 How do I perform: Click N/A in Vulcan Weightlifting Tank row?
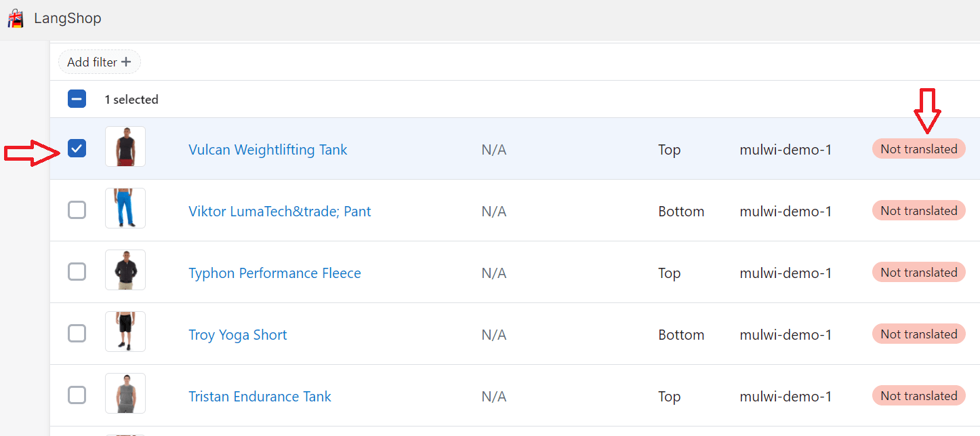(x=494, y=150)
